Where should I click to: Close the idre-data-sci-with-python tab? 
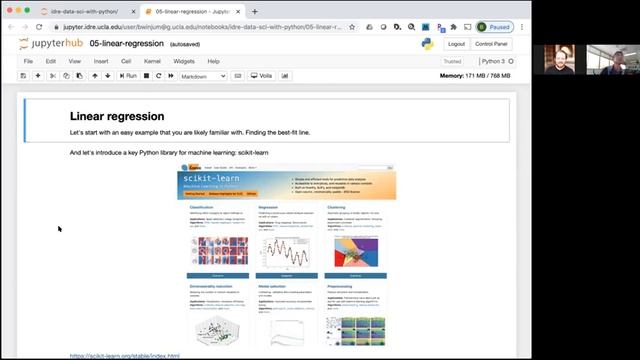(133, 12)
